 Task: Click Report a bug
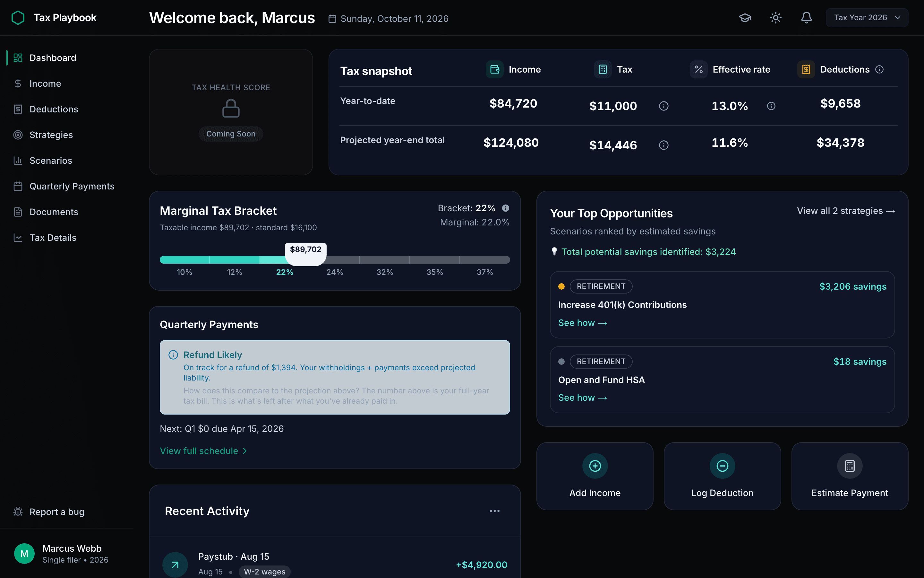click(x=49, y=512)
